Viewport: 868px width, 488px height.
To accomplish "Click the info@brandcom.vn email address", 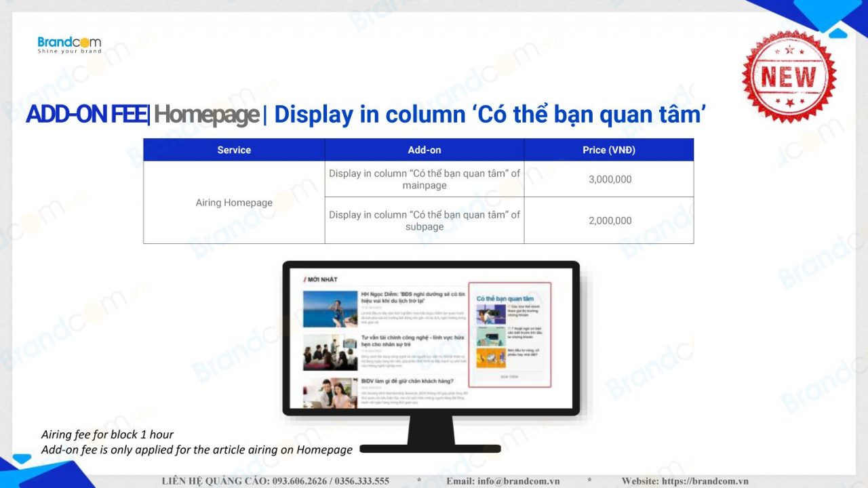I will tap(517, 481).
